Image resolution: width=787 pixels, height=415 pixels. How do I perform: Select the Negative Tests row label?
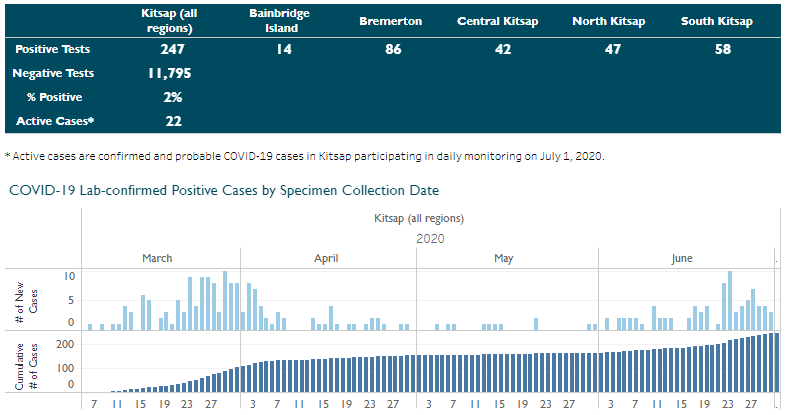[x=53, y=73]
